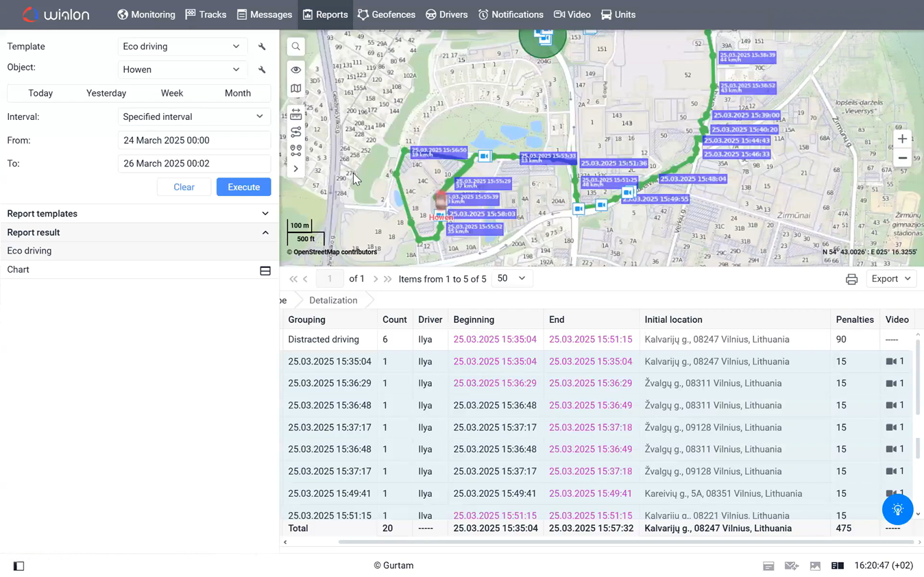
Task: Collapse the Report result section
Action: click(138, 232)
